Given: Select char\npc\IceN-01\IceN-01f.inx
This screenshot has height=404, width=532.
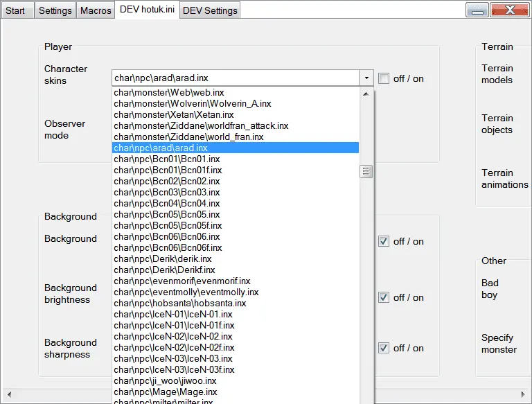Looking at the screenshot, I should pyautogui.click(x=236, y=325).
